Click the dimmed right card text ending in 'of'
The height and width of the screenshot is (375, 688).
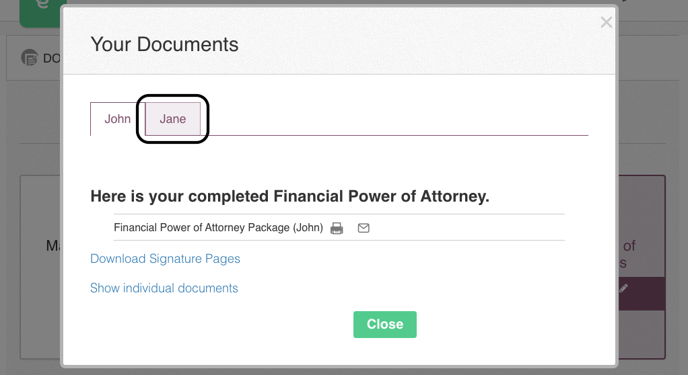629,246
